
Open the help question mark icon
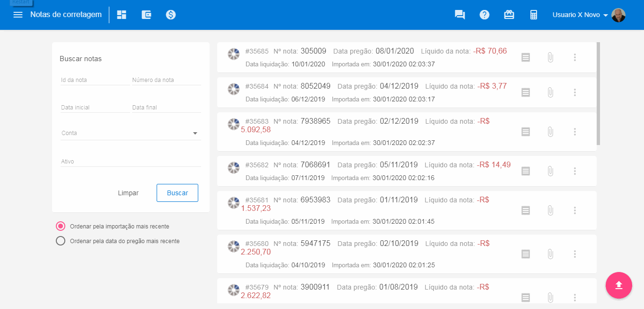(484, 15)
